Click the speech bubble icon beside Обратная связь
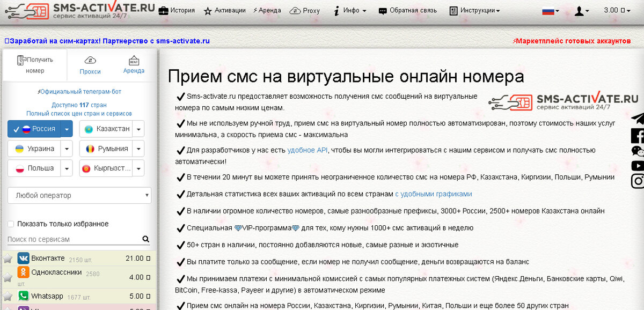The height and width of the screenshot is (310, 644). click(x=383, y=11)
